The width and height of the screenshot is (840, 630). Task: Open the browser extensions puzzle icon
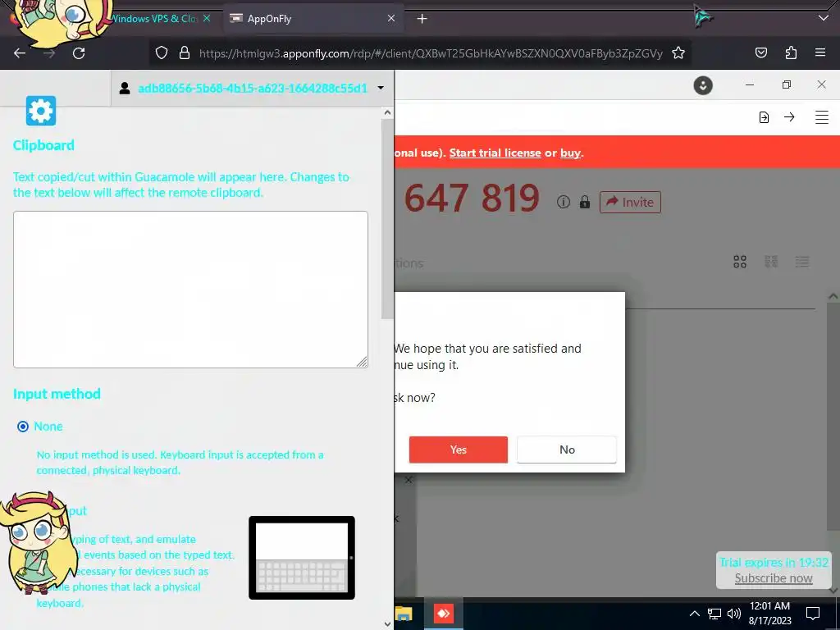tap(791, 52)
